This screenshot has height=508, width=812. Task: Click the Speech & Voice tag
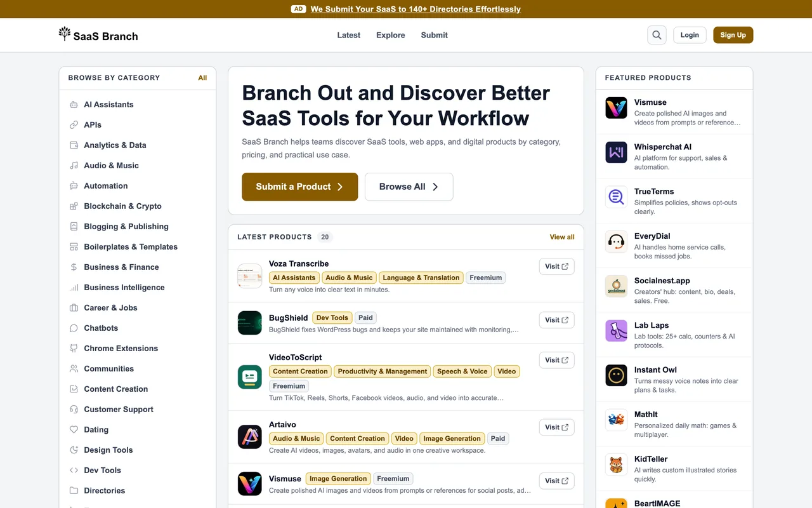(462, 371)
